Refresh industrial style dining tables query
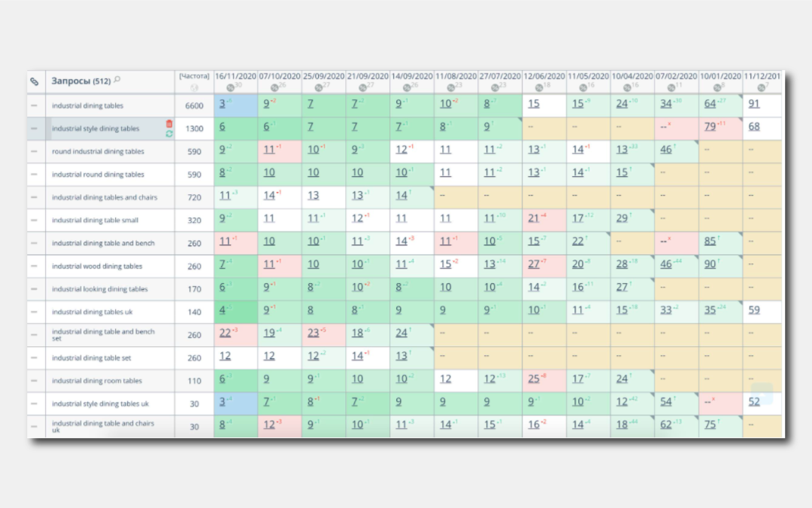The height and width of the screenshot is (508, 812). click(x=169, y=134)
